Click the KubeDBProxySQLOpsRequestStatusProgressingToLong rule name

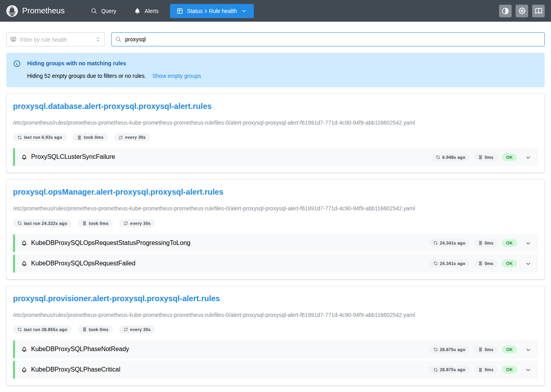tap(111, 243)
